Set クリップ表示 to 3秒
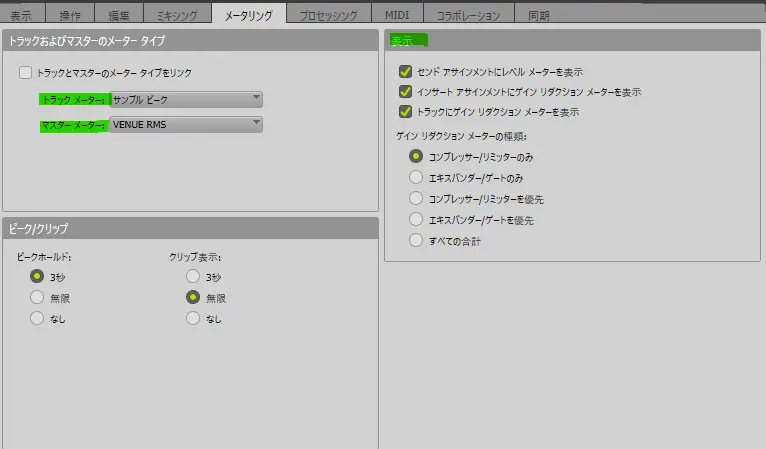Screen dimensions: 766x449 (x=193, y=276)
